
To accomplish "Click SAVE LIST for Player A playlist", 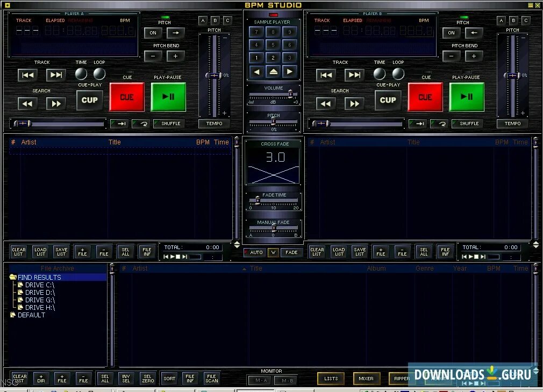I will coord(61,251).
